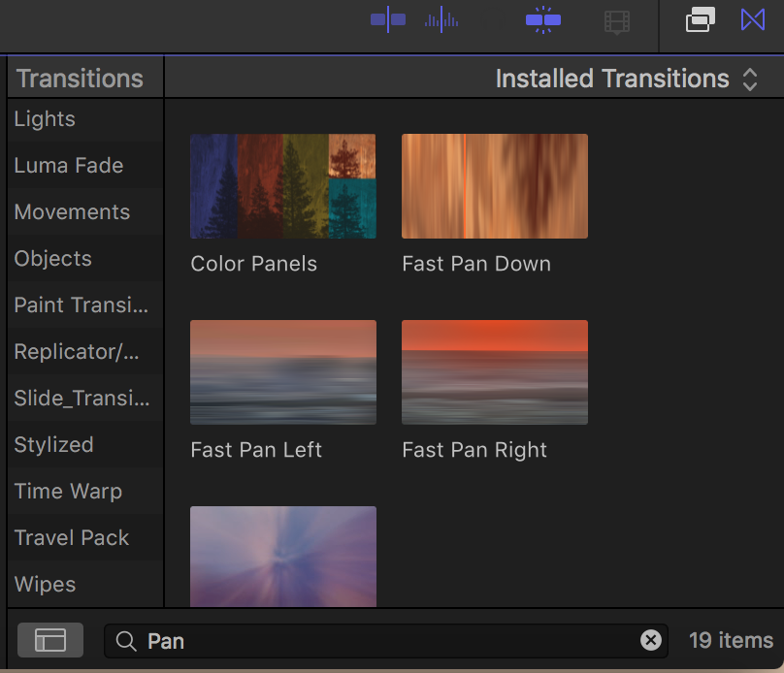This screenshot has height=673, width=784.
Task: Toggle audio skimming in the toolbar
Action: pos(441,19)
